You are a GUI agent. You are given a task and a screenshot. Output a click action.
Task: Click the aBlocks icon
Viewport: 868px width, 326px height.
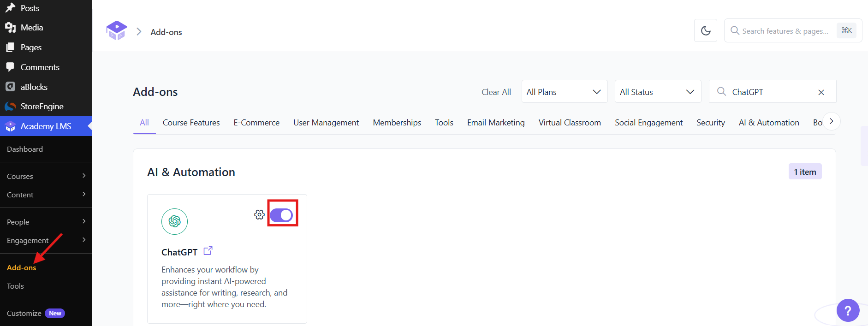coord(10,87)
